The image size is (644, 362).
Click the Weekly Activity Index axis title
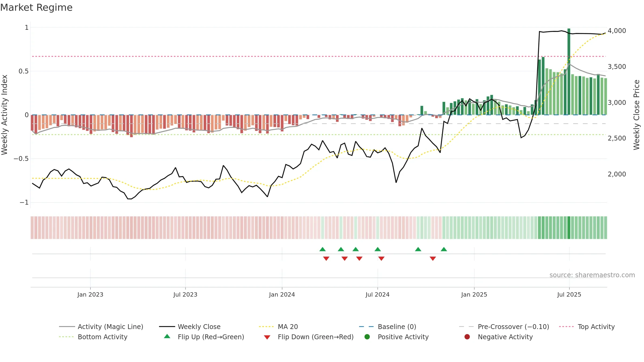point(4,115)
